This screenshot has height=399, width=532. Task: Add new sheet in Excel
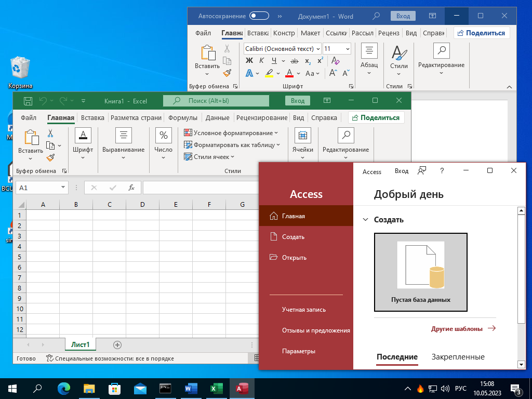coord(117,345)
